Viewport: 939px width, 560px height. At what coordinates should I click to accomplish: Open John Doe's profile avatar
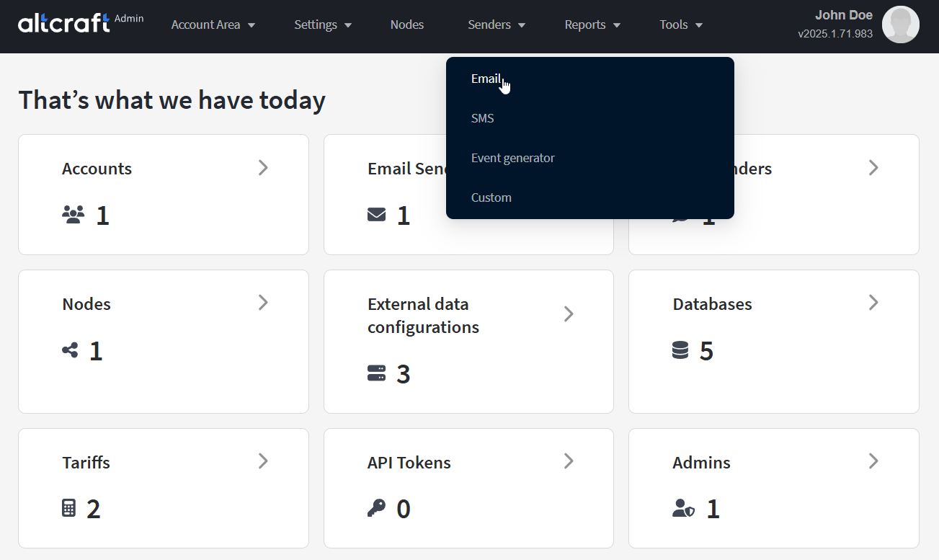900,25
